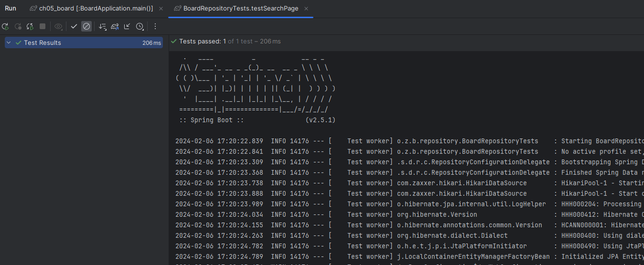Image resolution: width=644 pixels, height=265 pixels.
Task: Click log line 'HHH000204: Processing'
Action: (x=409, y=204)
